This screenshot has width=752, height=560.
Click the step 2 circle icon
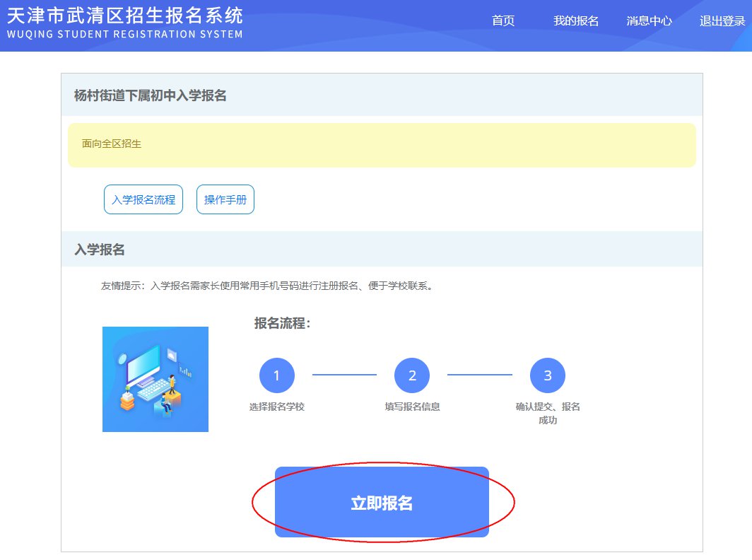[412, 375]
